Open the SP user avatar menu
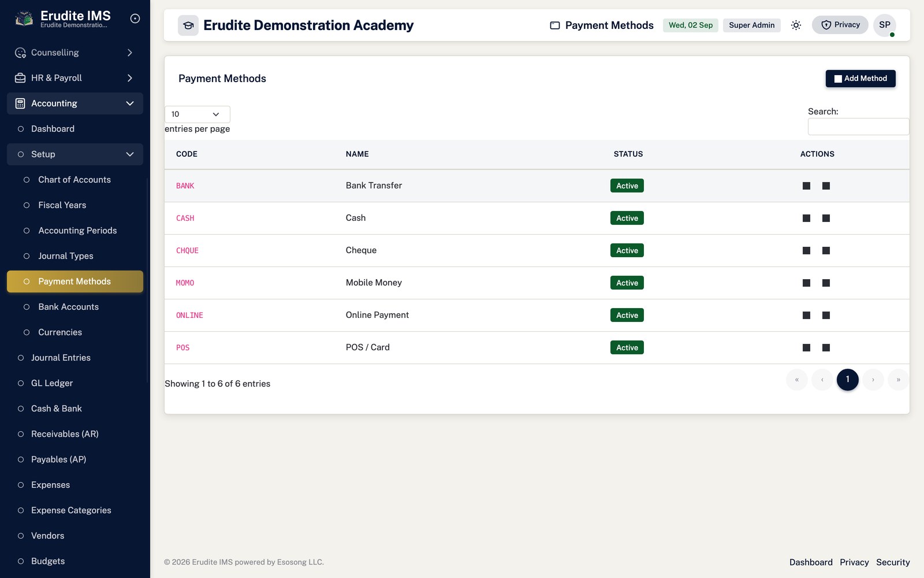Image resolution: width=924 pixels, height=578 pixels. 885,25
